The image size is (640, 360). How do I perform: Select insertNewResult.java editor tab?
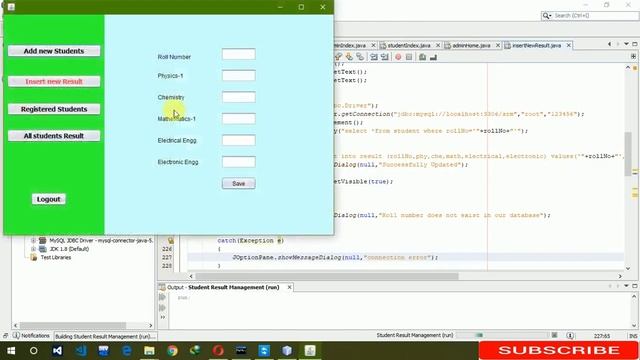coord(536,45)
